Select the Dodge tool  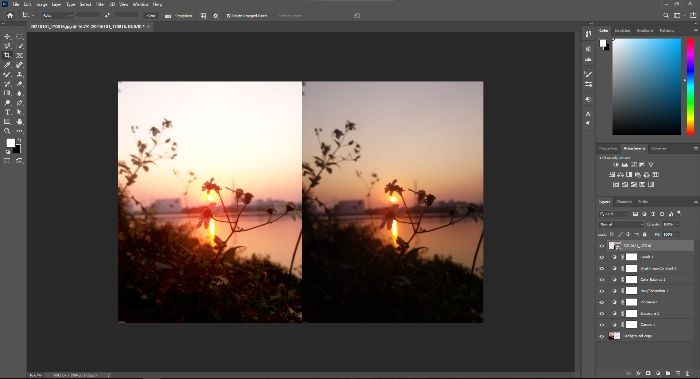[x=7, y=103]
